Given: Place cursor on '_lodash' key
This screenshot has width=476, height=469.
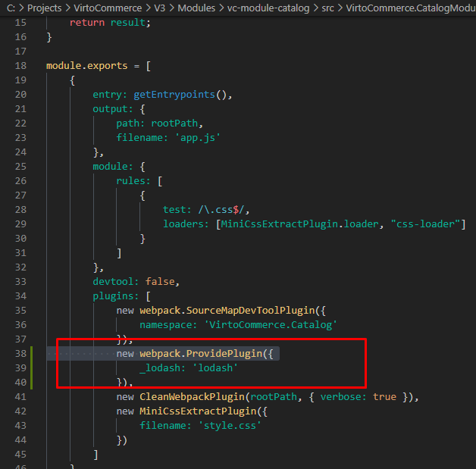Looking at the screenshot, I should (160, 368).
